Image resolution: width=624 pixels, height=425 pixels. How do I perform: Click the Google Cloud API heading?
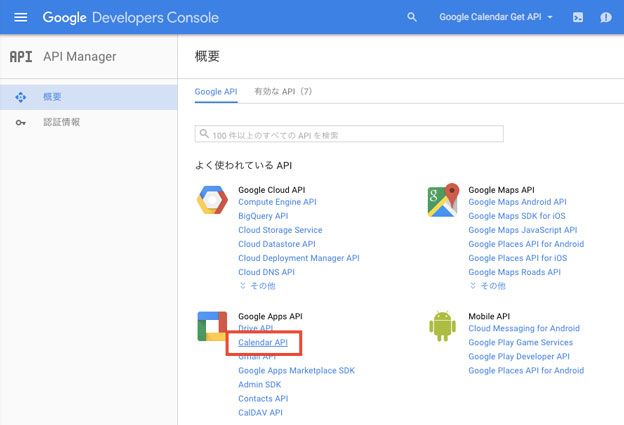[272, 190]
